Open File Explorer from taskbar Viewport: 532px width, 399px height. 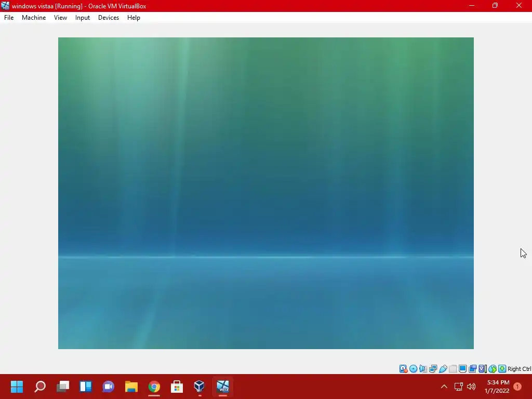(x=131, y=387)
